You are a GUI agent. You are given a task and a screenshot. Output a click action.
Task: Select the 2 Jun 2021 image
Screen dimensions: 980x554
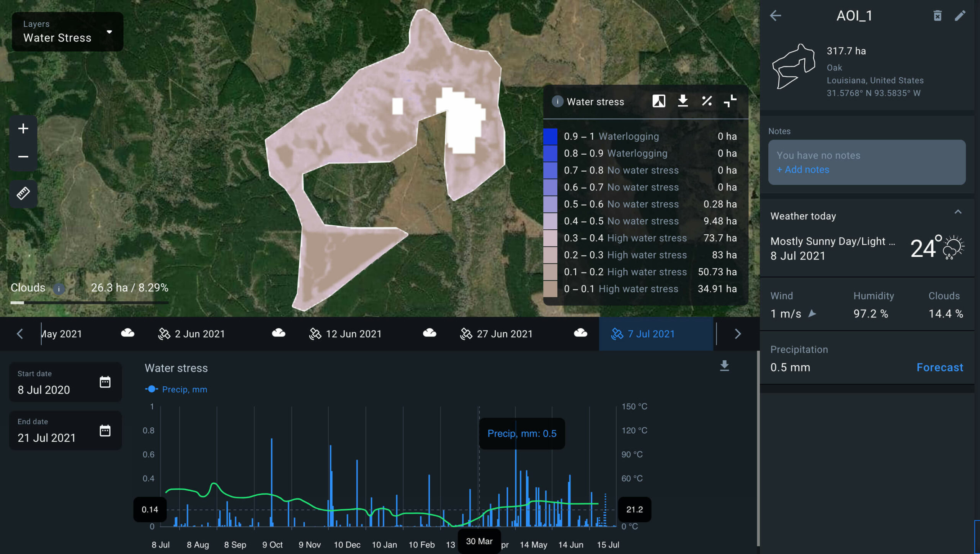[x=191, y=334]
